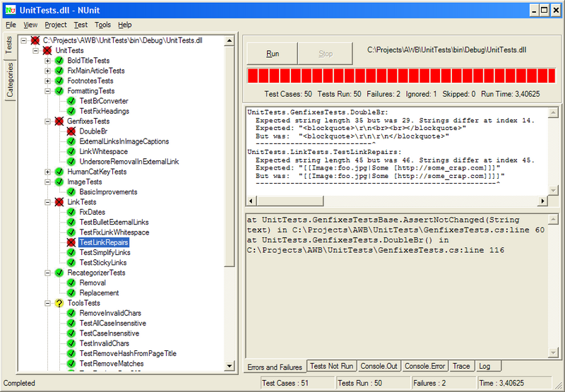Click the yellow question icon beside ToolsTests

[59, 303]
